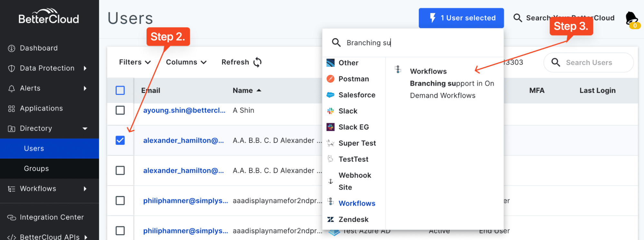The image size is (644, 240).
Task: Click the Search Users input field
Action: tap(589, 62)
